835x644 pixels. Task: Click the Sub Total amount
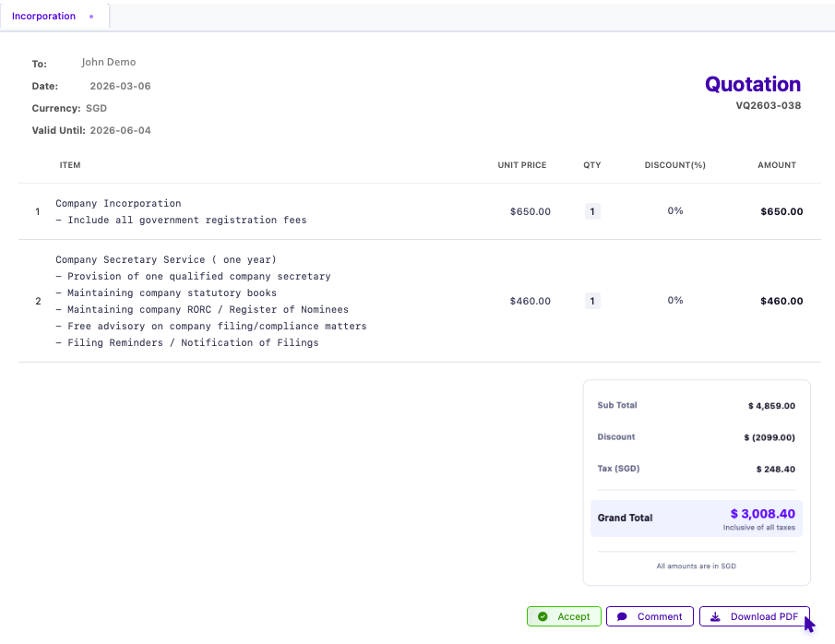(775, 405)
